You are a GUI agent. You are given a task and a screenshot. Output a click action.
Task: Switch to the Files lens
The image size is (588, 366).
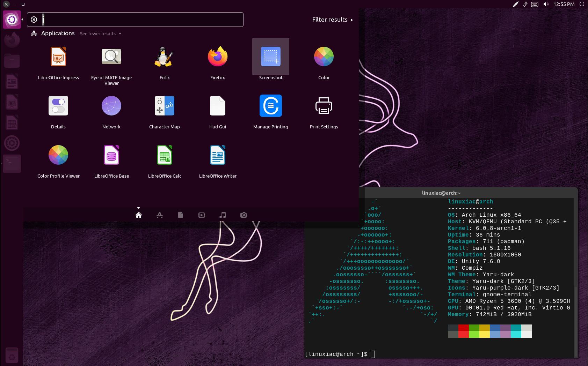[x=181, y=215]
